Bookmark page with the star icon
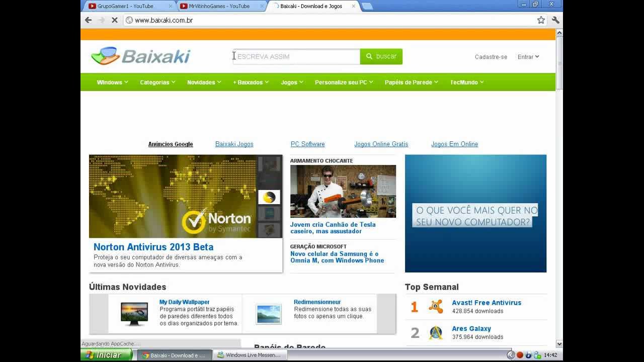 pos(541,20)
